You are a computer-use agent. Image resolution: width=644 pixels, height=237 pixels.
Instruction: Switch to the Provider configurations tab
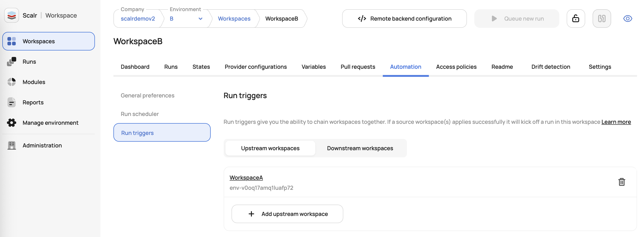[x=256, y=67]
